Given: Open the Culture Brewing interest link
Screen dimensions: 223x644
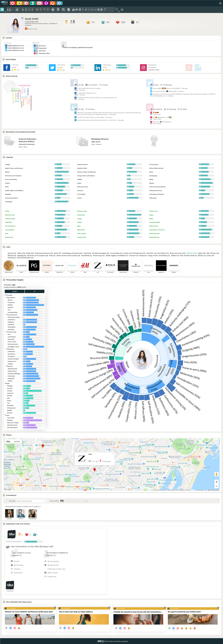Looking at the screenshot, I should coord(10,219).
